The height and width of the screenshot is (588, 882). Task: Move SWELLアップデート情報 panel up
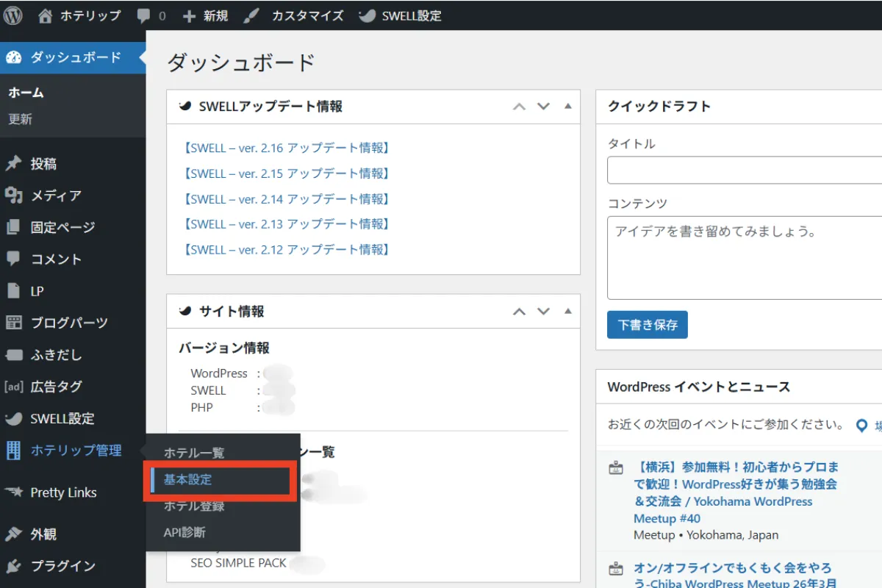519,107
